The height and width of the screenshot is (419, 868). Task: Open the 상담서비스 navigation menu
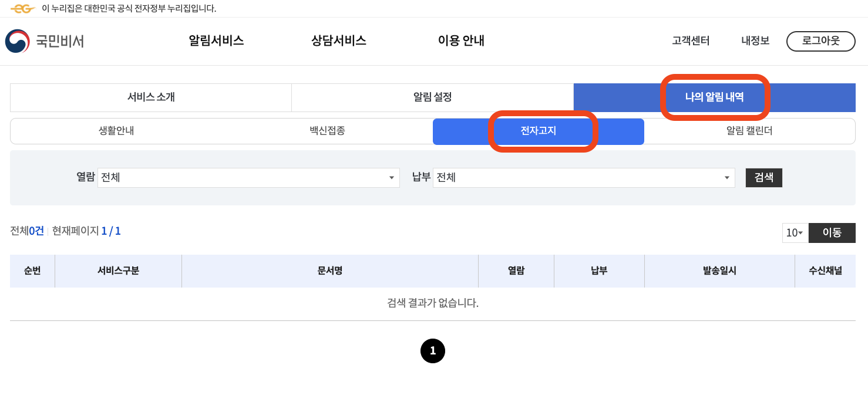pos(338,41)
